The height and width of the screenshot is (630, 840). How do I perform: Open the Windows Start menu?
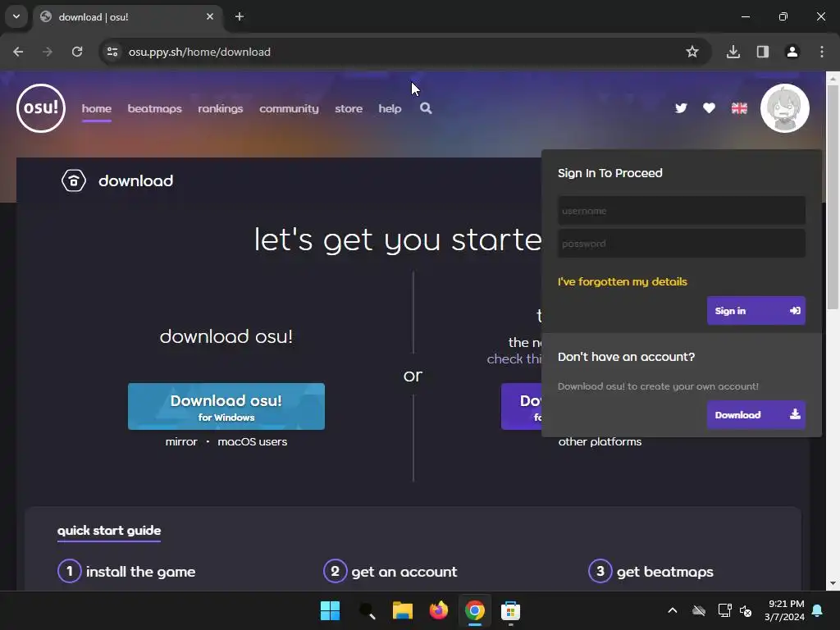[330, 610]
